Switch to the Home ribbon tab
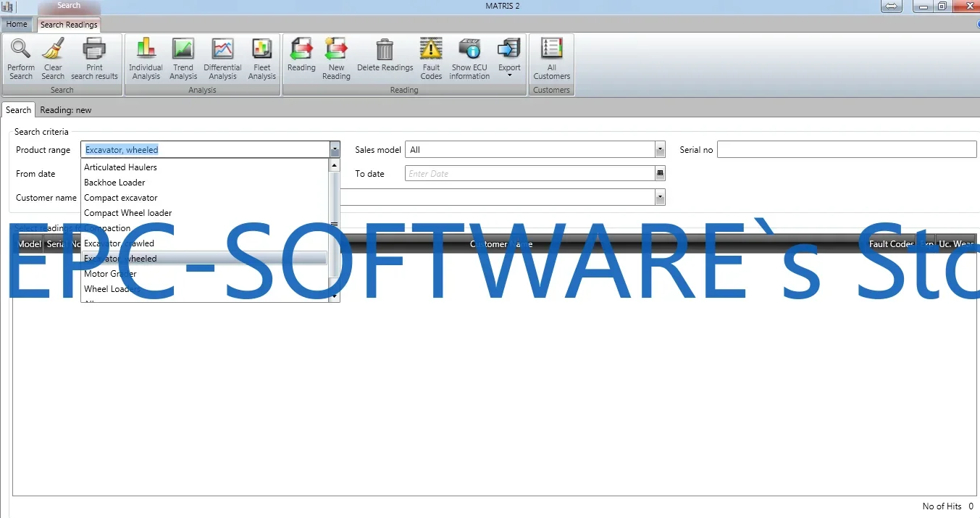Viewport: 980px width, 518px height. pyautogui.click(x=17, y=24)
